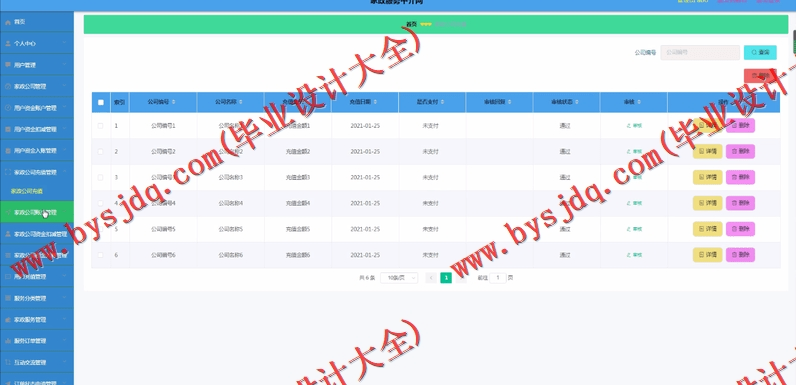Click the icon beside 家政服务管理
796x385 pixels.
coord(8,320)
